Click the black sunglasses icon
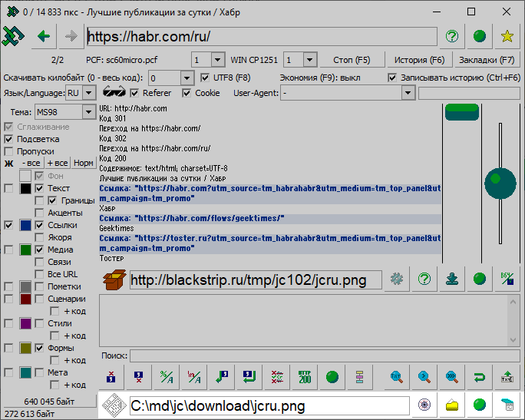Viewport: 525px width, 420px height. [114, 92]
